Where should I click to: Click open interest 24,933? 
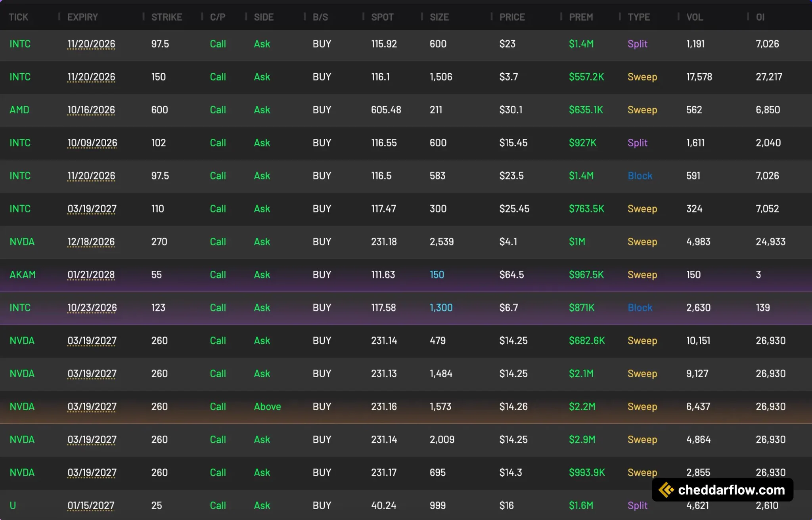(770, 242)
